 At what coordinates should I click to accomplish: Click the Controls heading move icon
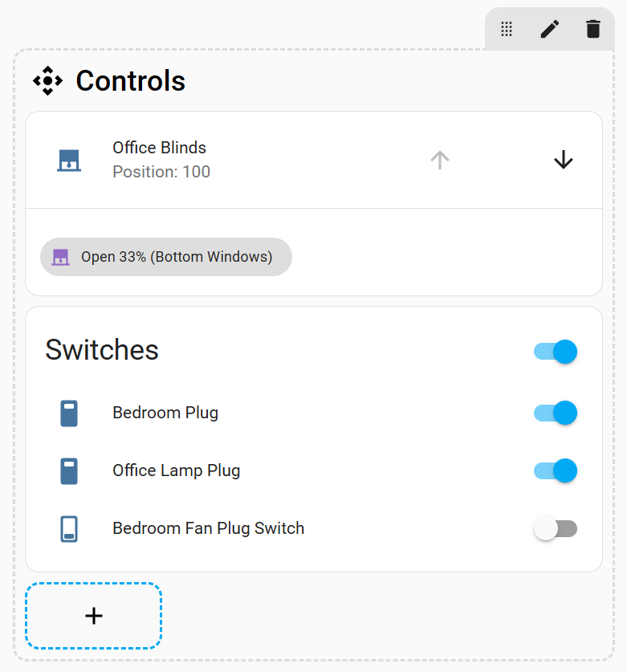(47, 81)
